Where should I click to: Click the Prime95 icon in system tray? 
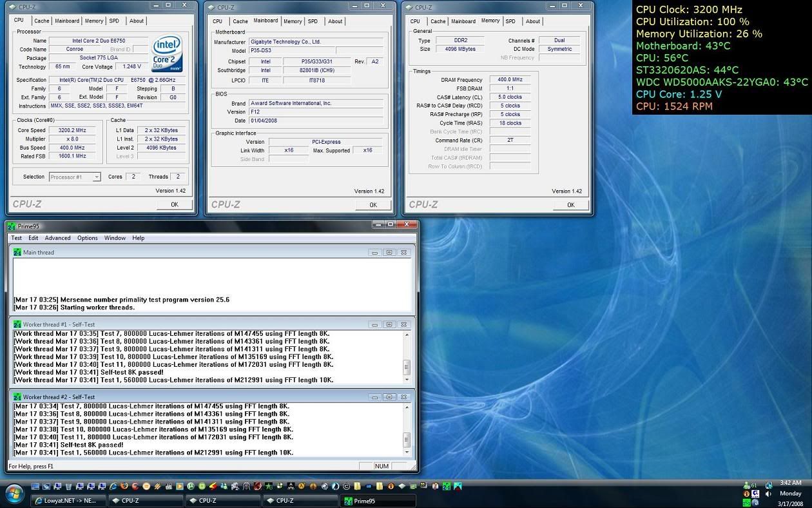(x=746, y=503)
